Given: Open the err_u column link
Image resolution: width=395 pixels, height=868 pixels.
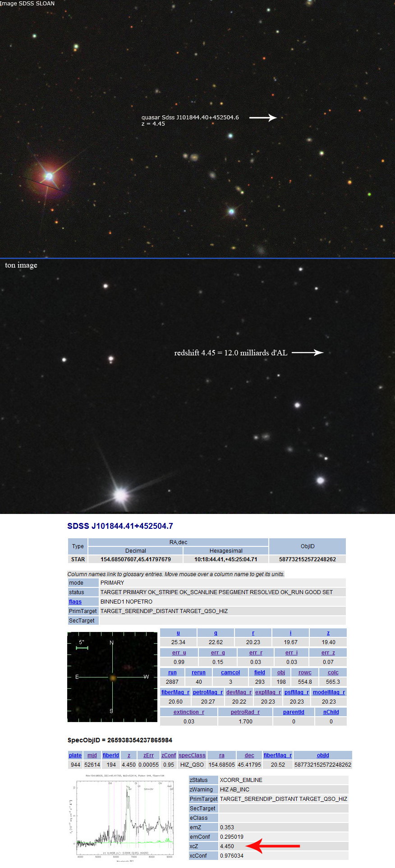Looking at the screenshot, I should pos(179,653).
